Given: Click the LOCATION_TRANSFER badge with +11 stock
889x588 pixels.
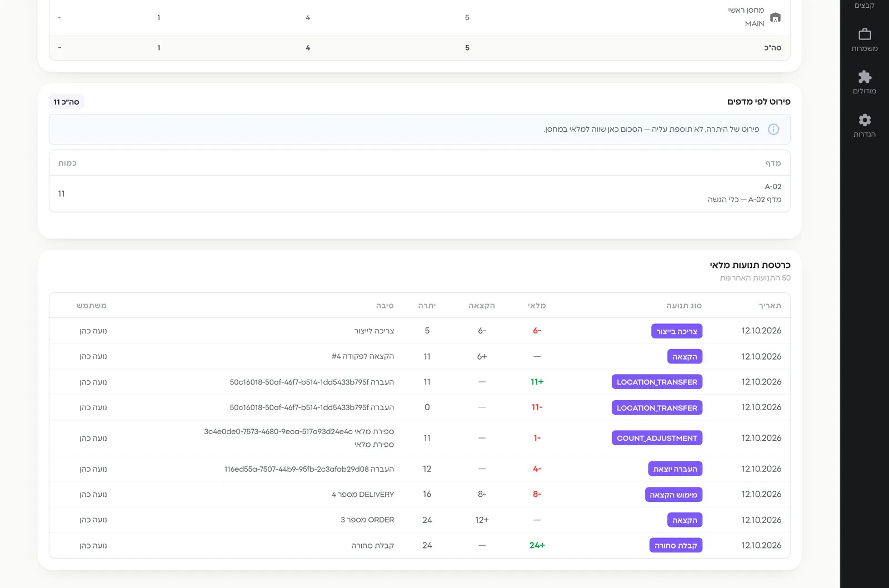Looking at the screenshot, I should [657, 382].
